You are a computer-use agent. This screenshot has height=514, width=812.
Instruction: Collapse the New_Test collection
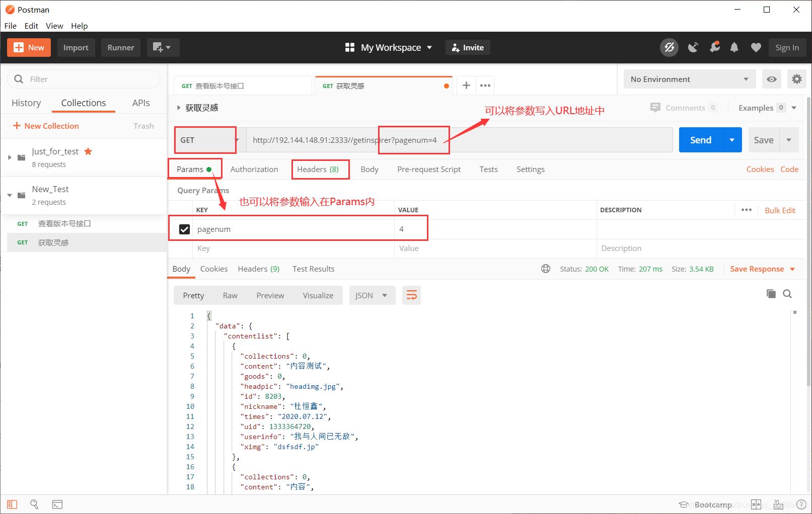[9, 195]
